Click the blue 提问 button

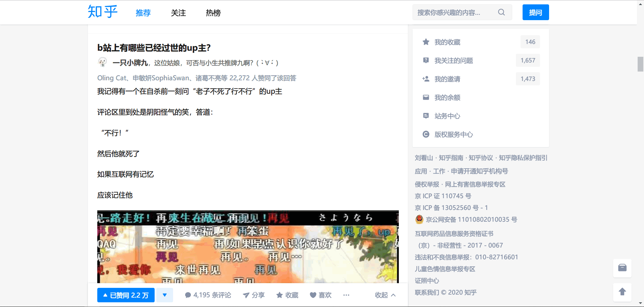535,12
